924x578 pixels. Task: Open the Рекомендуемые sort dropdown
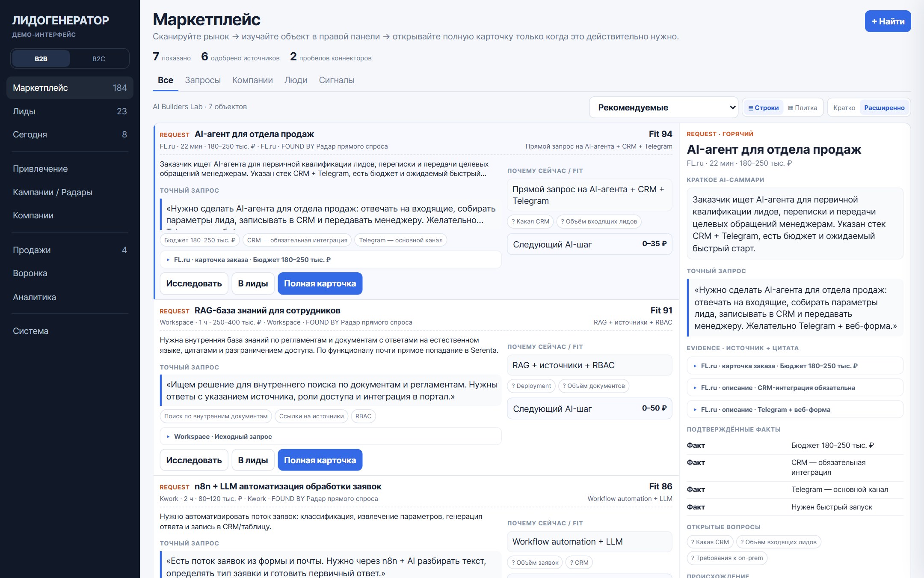(x=664, y=107)
